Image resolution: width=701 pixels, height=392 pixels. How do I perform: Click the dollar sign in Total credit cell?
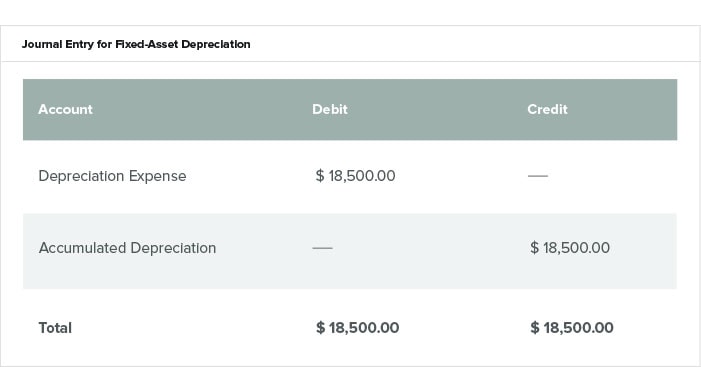(x=535, y=328)
